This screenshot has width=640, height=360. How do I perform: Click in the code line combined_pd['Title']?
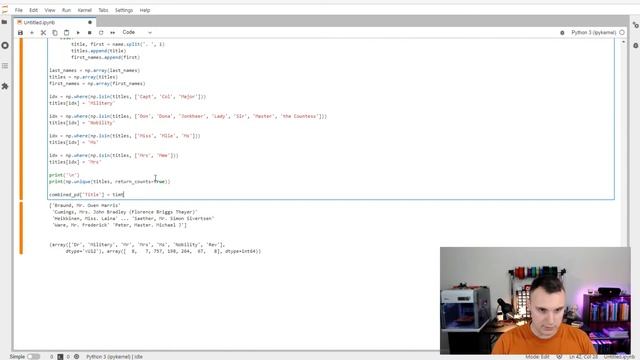[x=87, y=195]
